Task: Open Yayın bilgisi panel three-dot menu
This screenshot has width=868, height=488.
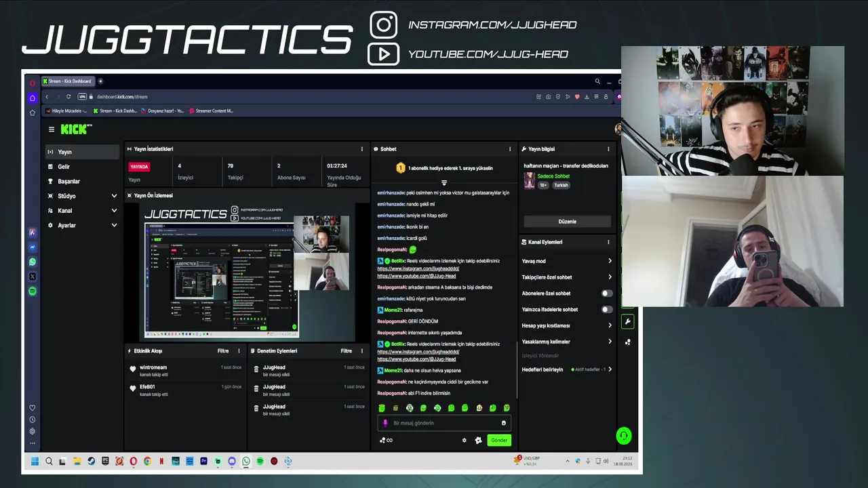Action: coord(608,149)
